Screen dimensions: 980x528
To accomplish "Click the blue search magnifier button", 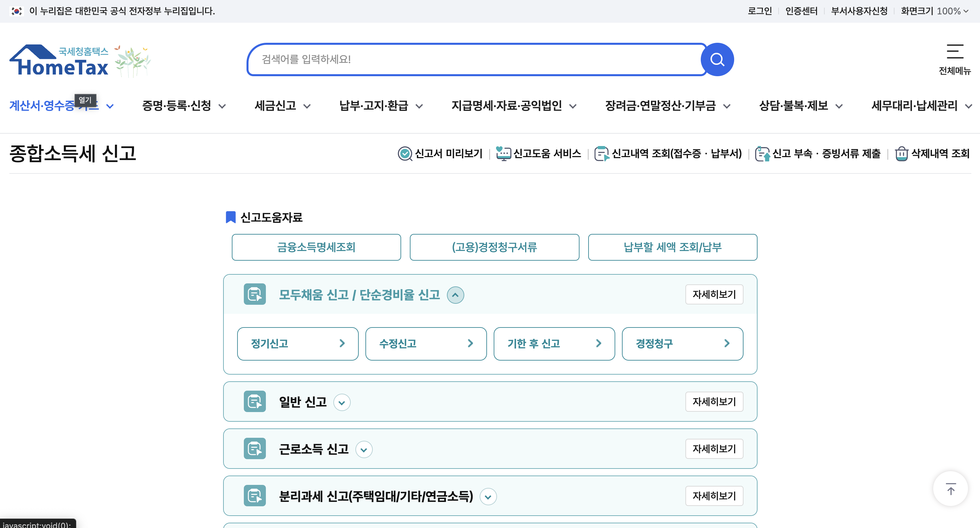I will (x=717, y=59).
